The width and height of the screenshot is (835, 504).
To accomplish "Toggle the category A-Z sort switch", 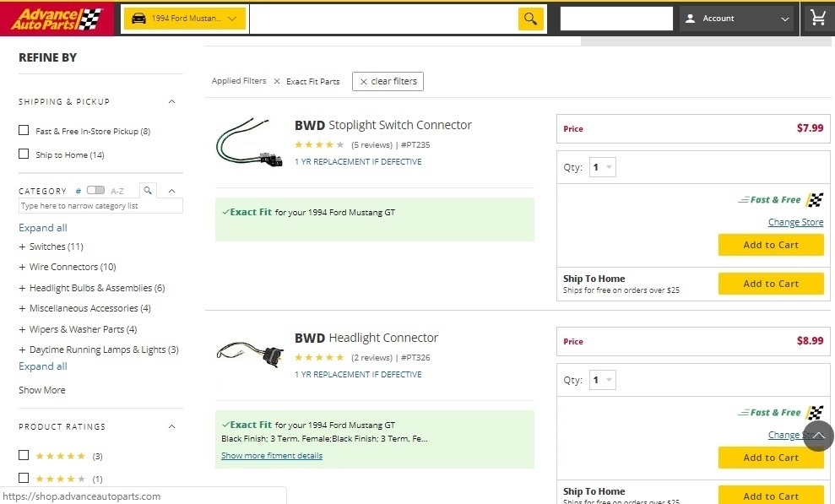I will point(95,191).
